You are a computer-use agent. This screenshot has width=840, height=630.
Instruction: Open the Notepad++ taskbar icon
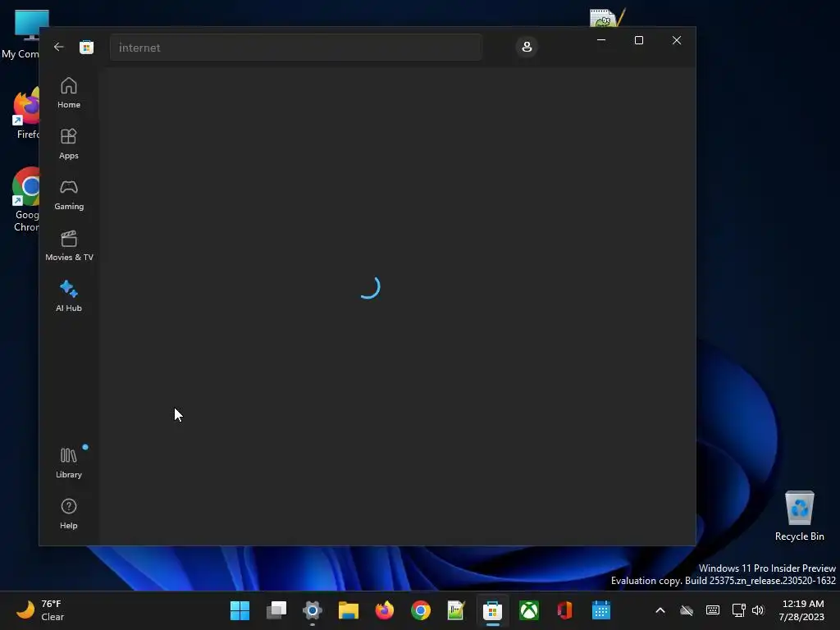[456, 610]
